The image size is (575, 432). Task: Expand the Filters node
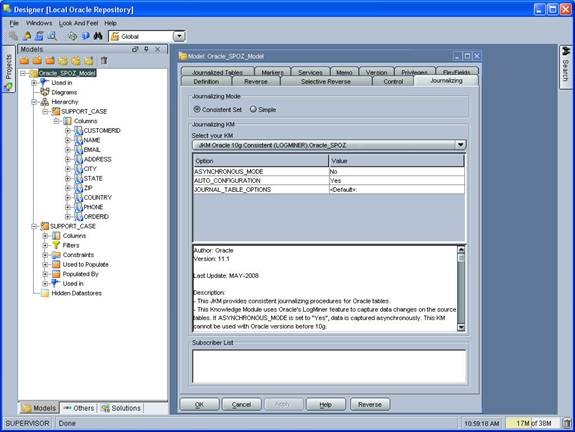pyautogui.click(x=45, y=245)
